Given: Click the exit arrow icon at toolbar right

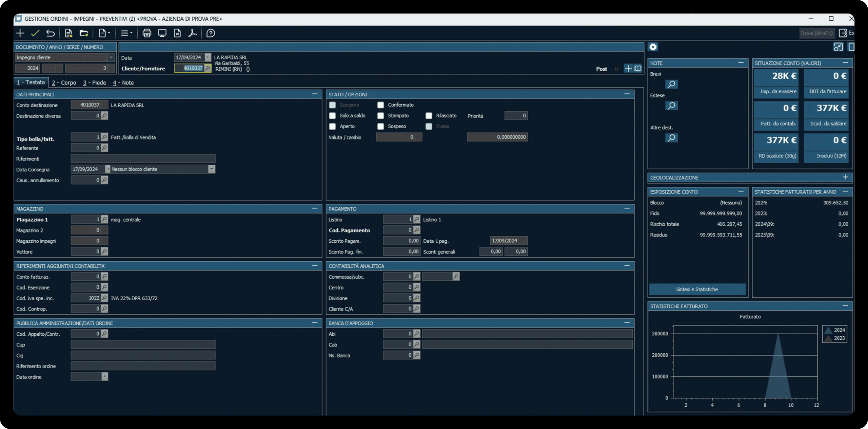Looking at the screenshot, I should coord(843,33).
